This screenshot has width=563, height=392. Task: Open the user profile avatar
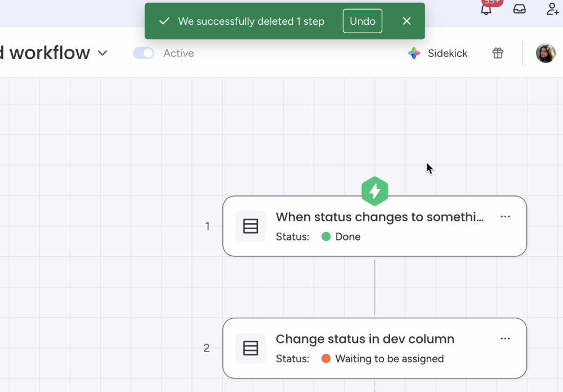[545, 53]
